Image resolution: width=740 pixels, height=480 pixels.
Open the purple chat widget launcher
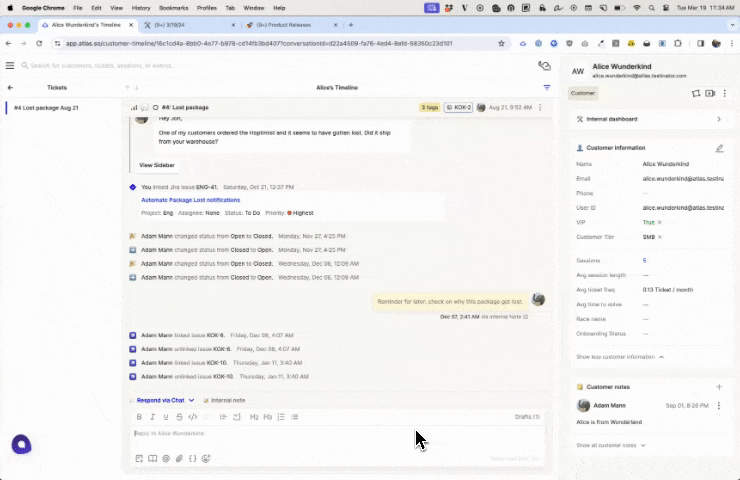coord(21,444)
